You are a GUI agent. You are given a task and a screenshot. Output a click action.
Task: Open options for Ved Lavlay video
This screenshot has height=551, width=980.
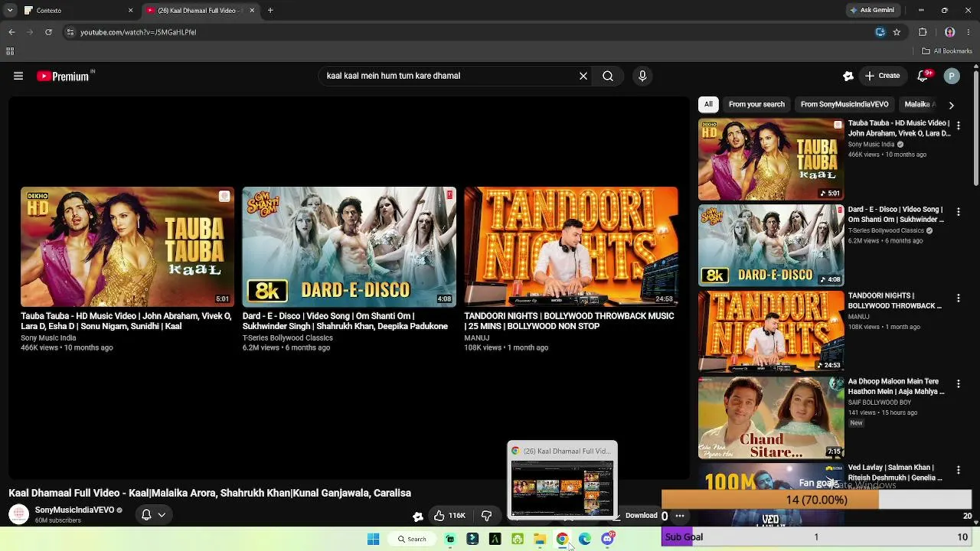click(x=958, y=470)
